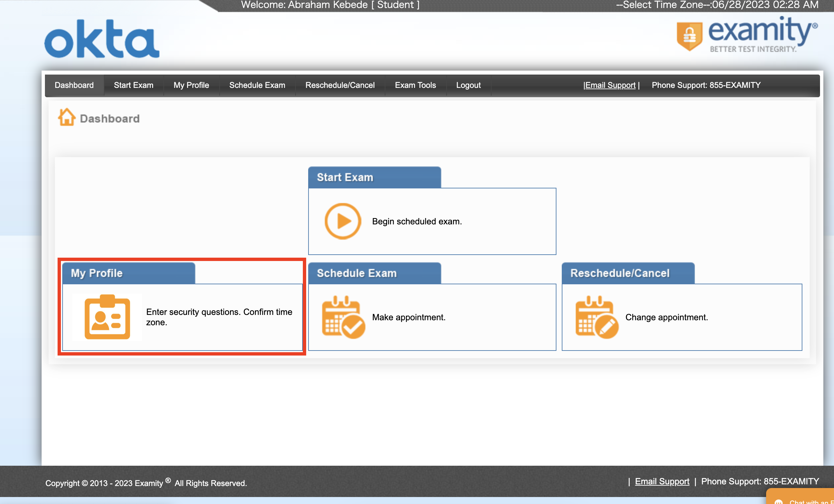Image resolution: width=834 pixels, height=504 pixels.
Task: Click the Email Support link in header
Action: (610, 85)
